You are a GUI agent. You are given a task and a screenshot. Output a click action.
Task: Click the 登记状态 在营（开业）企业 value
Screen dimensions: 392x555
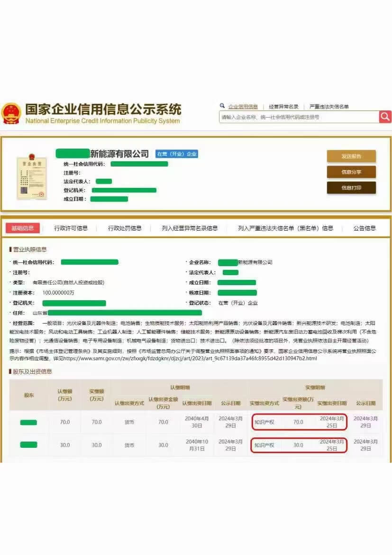coord(238,303)
